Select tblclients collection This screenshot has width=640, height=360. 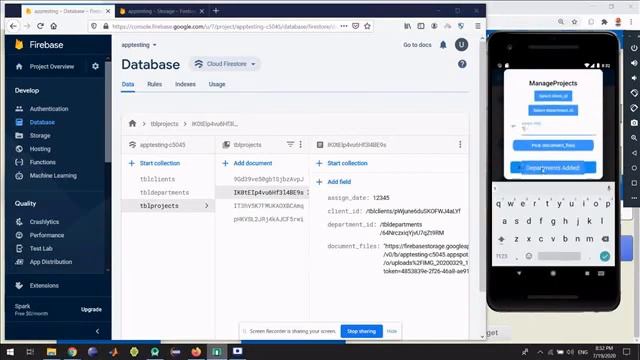pyautogui.click(x=157, y=179)
